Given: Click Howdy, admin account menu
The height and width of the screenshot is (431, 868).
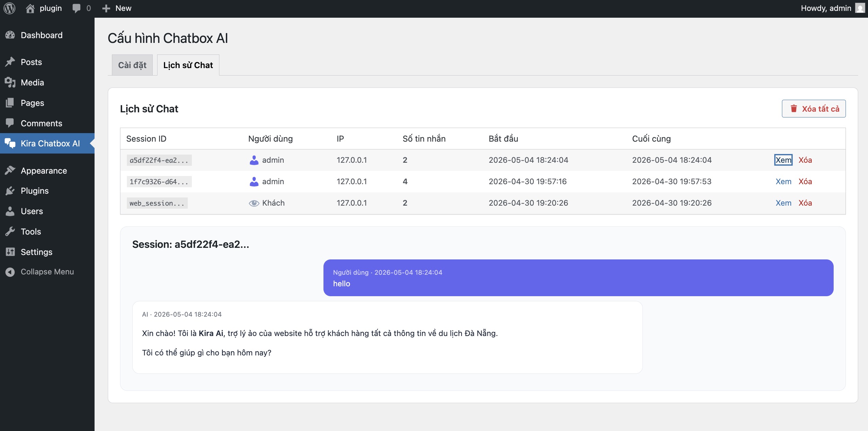Looking at the screenshot, I should [x=833, y=8].
